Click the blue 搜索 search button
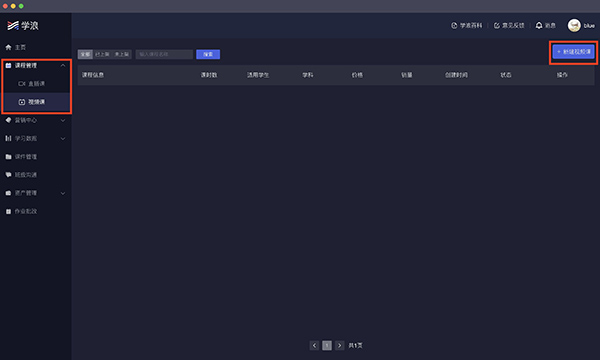The width and height of the screenshot is (600, 360). (x=208, y=54)
